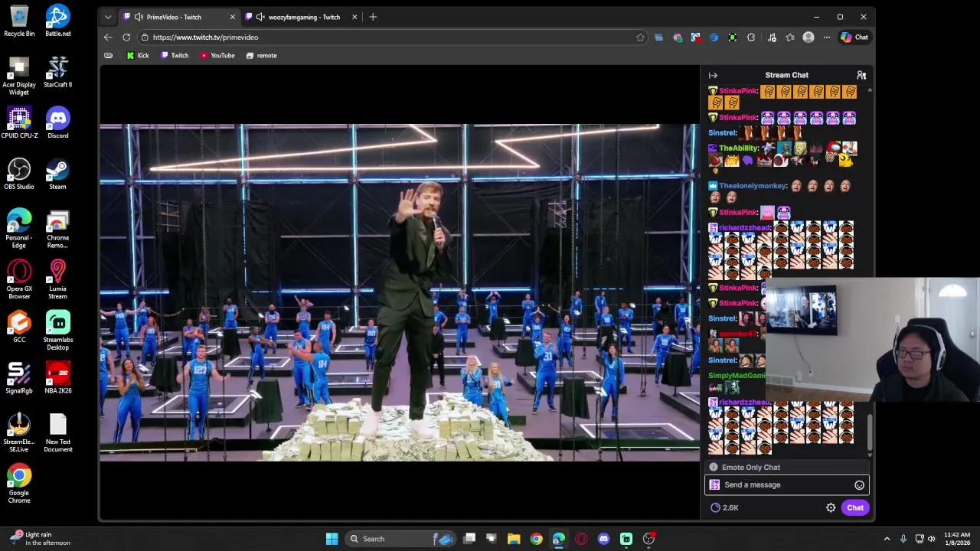Open the media control music icon
Viewport: 980px width, 551px height.
click(772, 37)
